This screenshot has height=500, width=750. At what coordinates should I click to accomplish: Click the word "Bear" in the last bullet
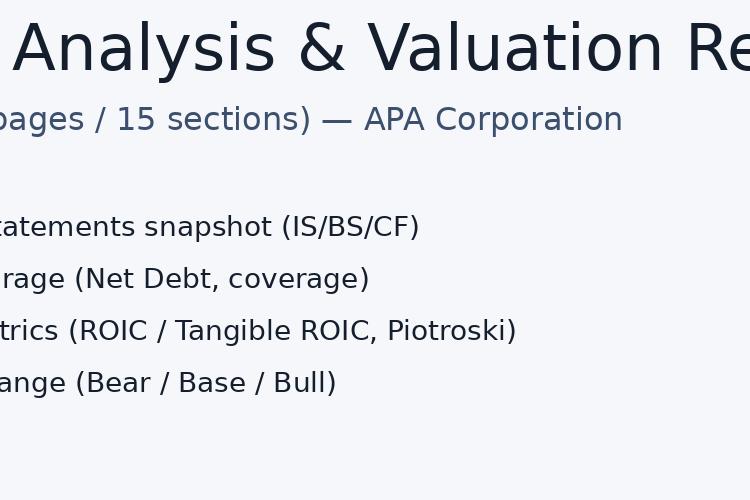pos(119,383)
